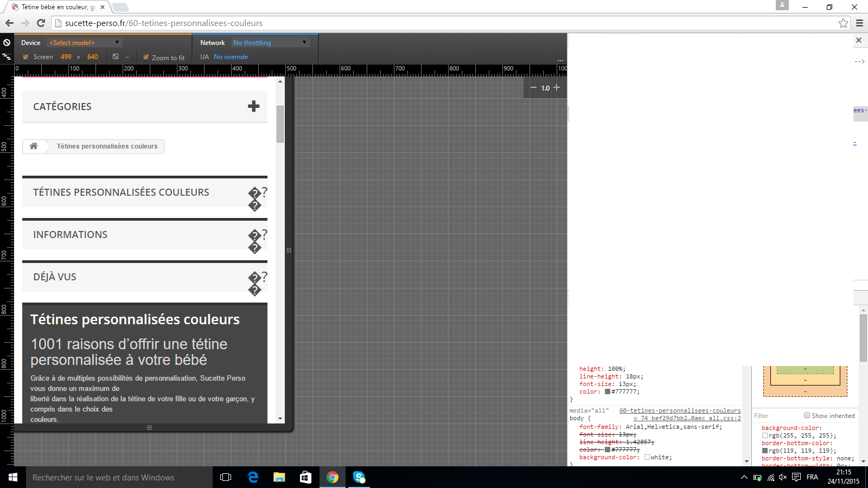
Task: Enable the Show inherited checkbox
Action: [x=807, y=415]
